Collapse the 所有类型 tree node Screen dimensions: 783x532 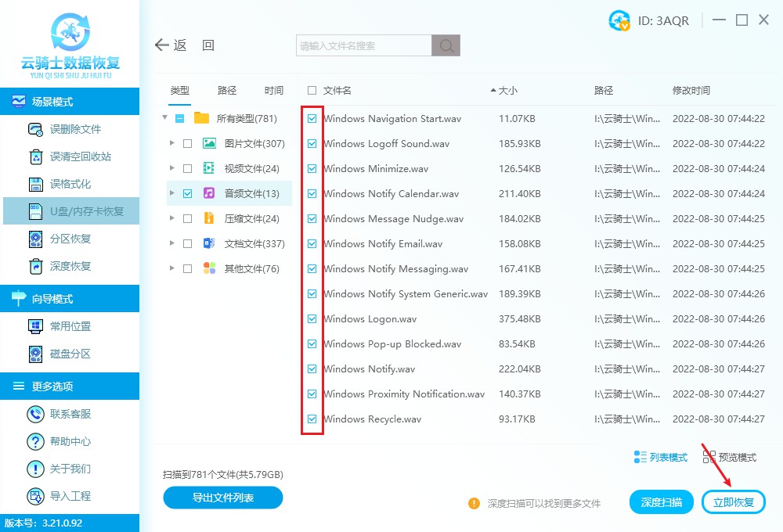(x=164, y=118)
